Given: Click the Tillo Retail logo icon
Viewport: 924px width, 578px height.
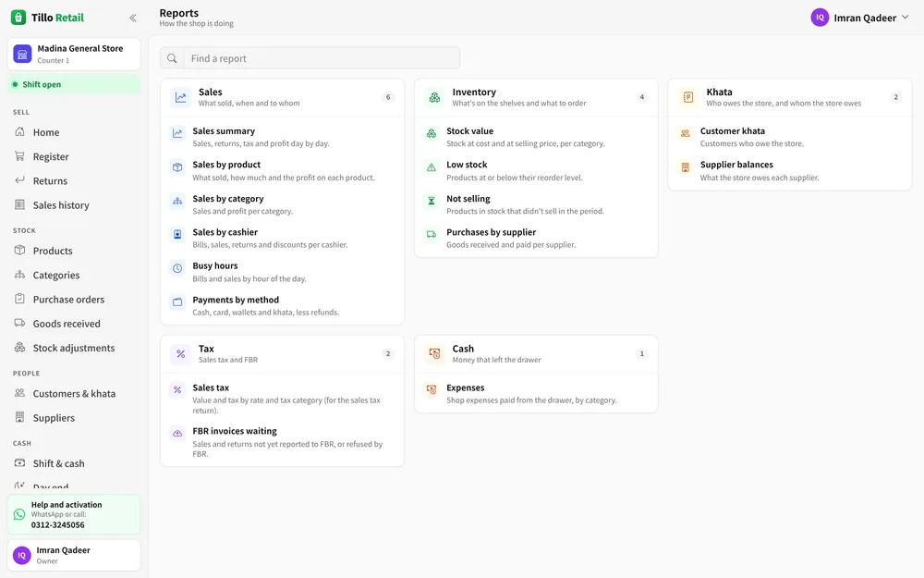Looking at the screenshot, I should click(x=18, y=18).
